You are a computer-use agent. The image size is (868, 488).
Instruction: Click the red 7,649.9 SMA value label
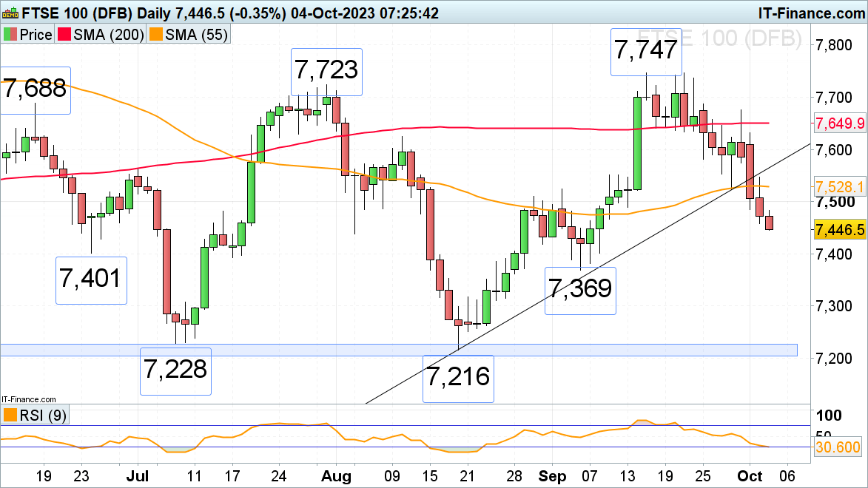coord(840,123)
